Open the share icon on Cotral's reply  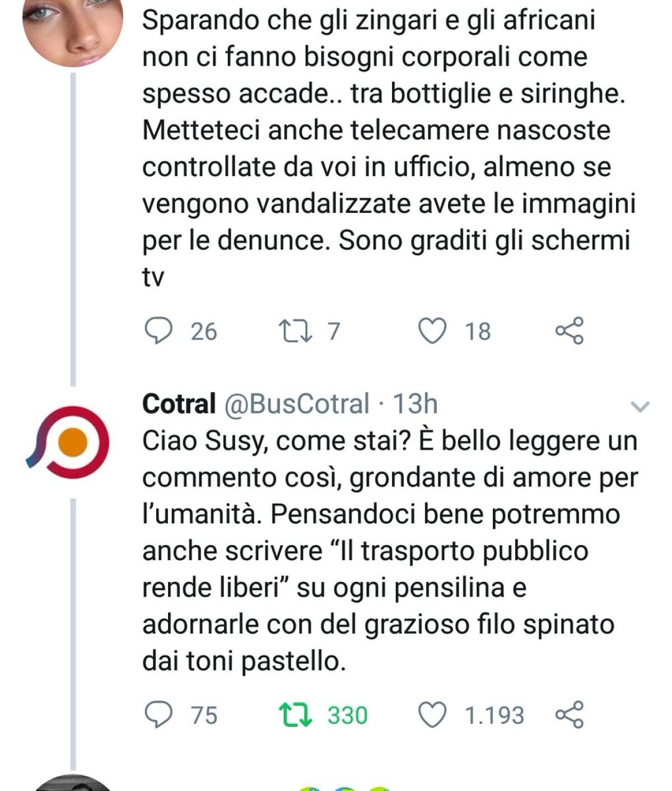point(570,715)
